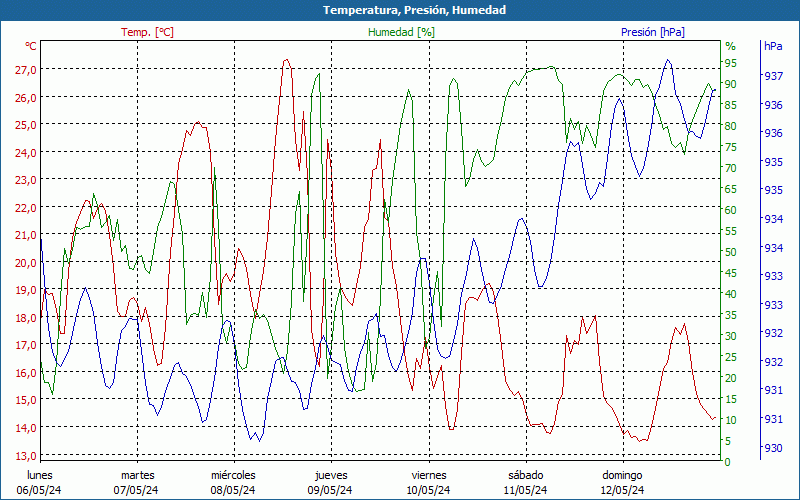This screenshot has width=800, height=500.
Task: Select the green '65' humidity axis value
Action: (731, 189)
